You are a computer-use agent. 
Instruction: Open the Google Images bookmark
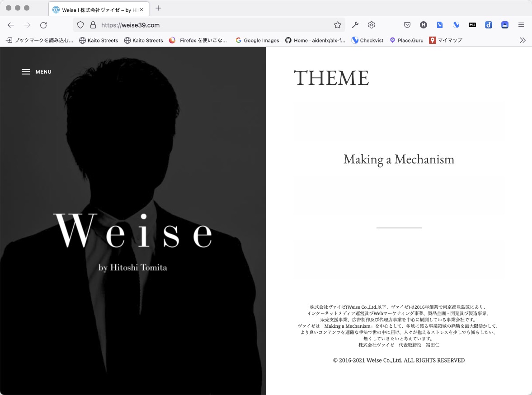[x=257, y=40]
